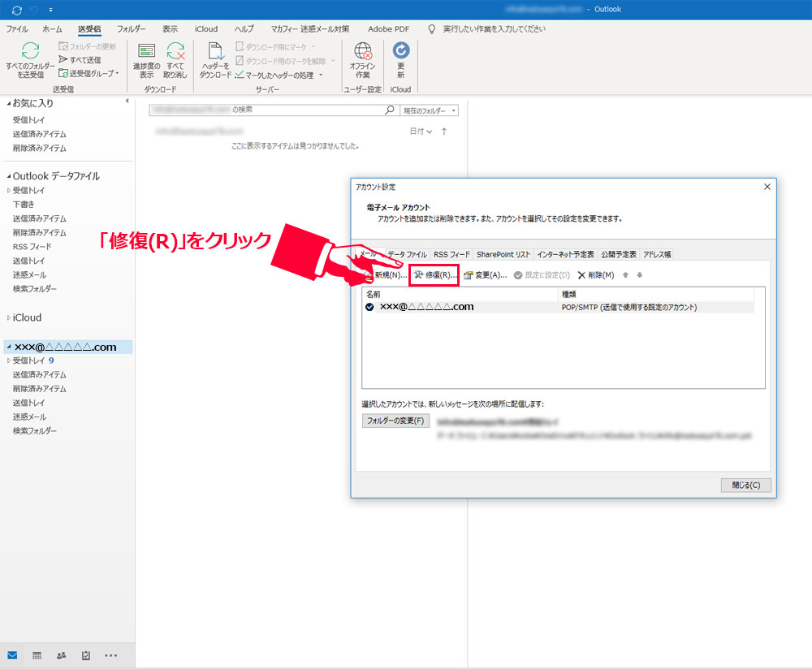Click move account up arrow
Screen dimensions: 812x669
pyautogui.click(x=625, y=275)
